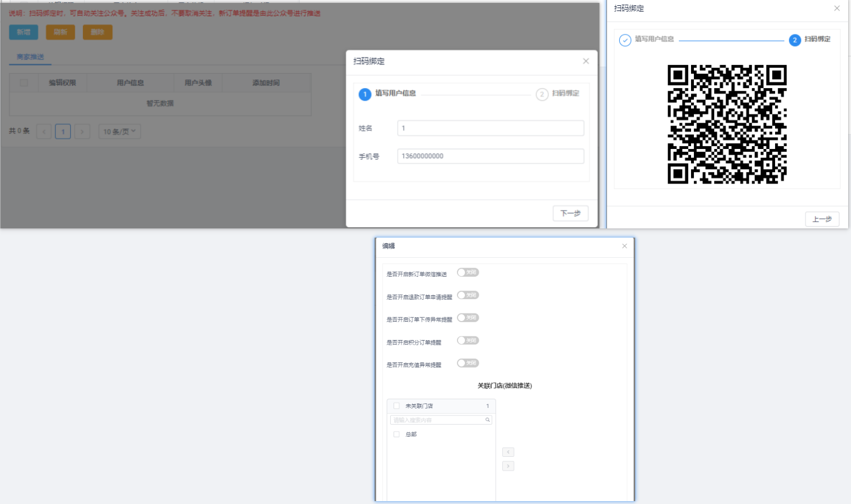
Task: Toggle 是否开启订单下传异常提醒 switch
Action: (x=468, y=318)
